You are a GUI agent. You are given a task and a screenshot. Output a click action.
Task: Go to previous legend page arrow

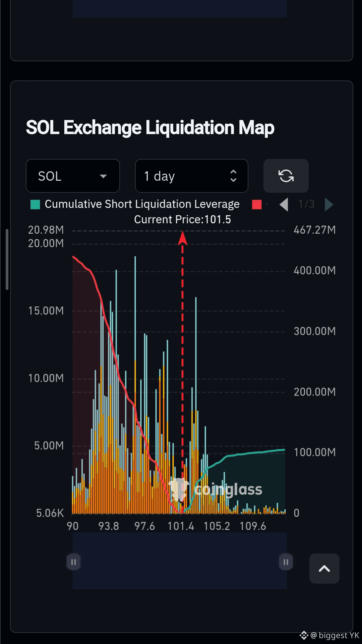pyautogui.click(x=284, y=204)
